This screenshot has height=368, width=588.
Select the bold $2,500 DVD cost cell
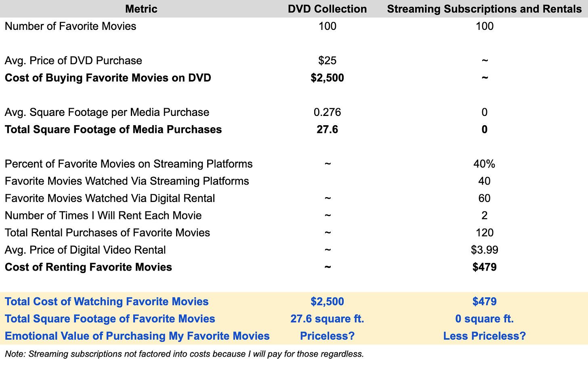327,78
